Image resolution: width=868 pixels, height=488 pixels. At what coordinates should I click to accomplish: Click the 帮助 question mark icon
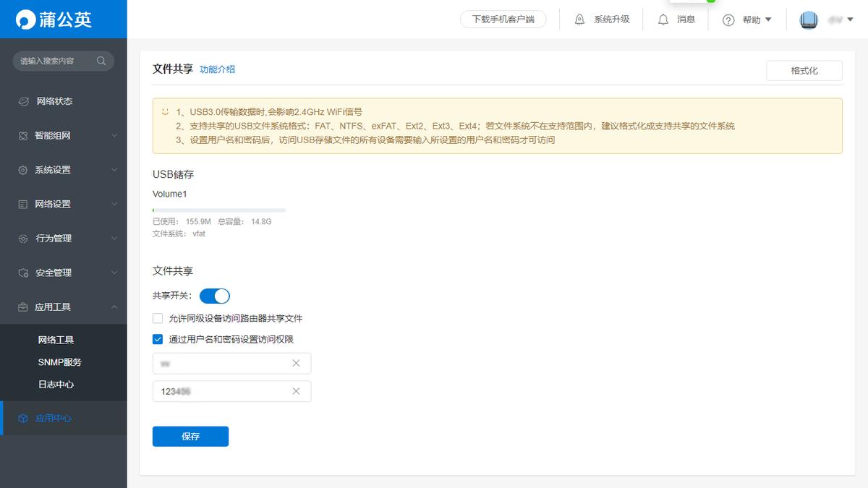point(728,20)
